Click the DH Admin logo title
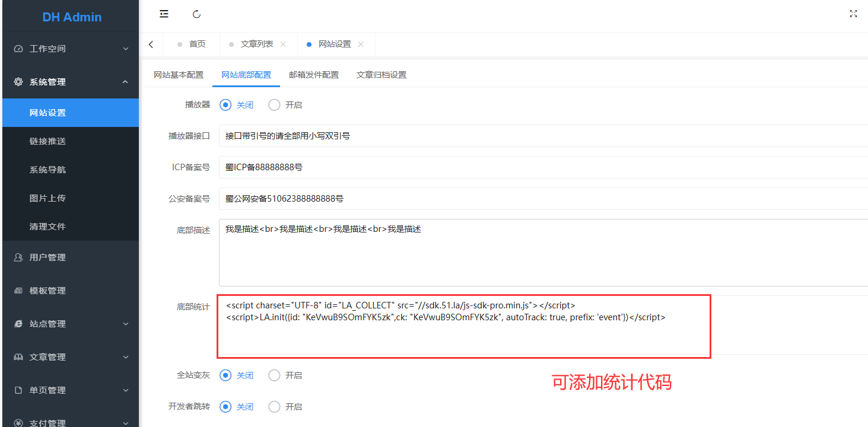868x427 pixels. pos(72,17)
